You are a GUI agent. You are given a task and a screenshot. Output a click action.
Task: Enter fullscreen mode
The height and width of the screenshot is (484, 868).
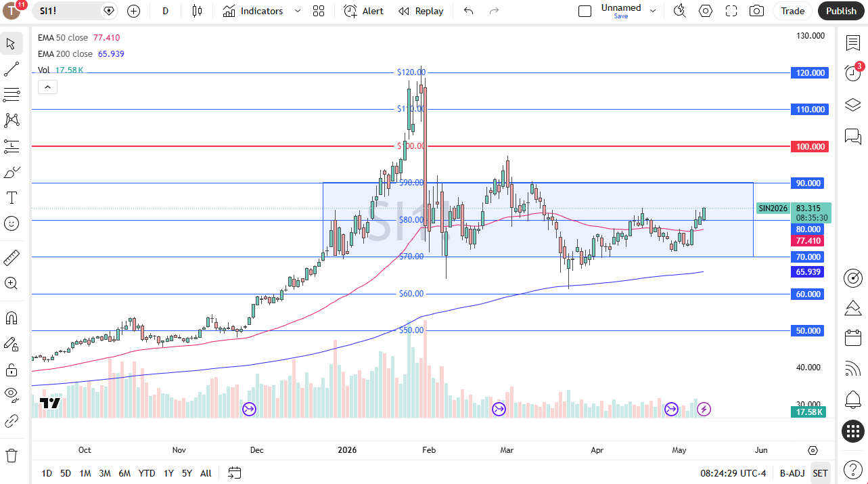[731, 11]
